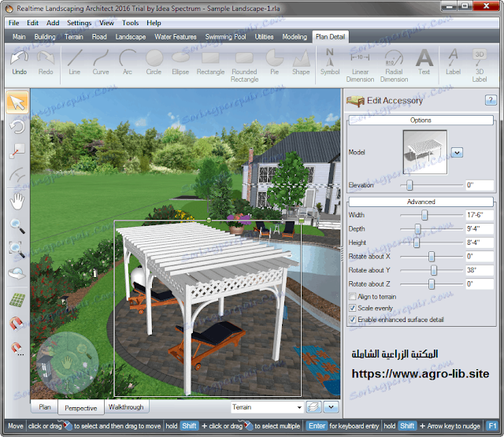504x437 pixels.
Task: Switch to the Landscape tab
Action: pos(131,37)
